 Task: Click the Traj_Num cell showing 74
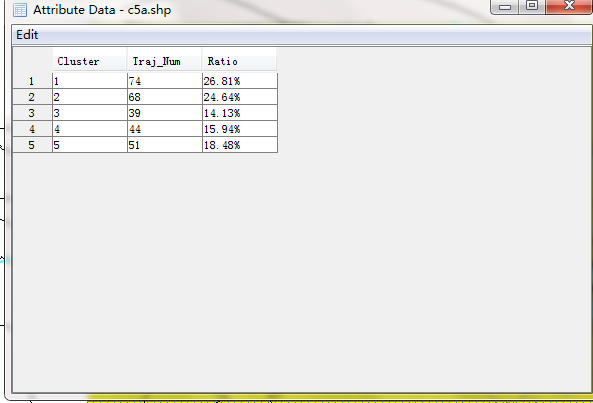point(165,81)
